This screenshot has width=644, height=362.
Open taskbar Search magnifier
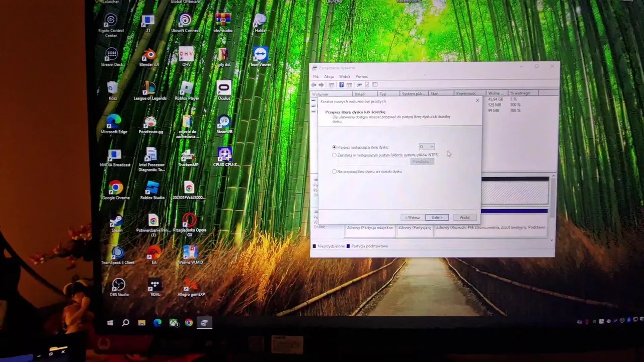[126, 323]
